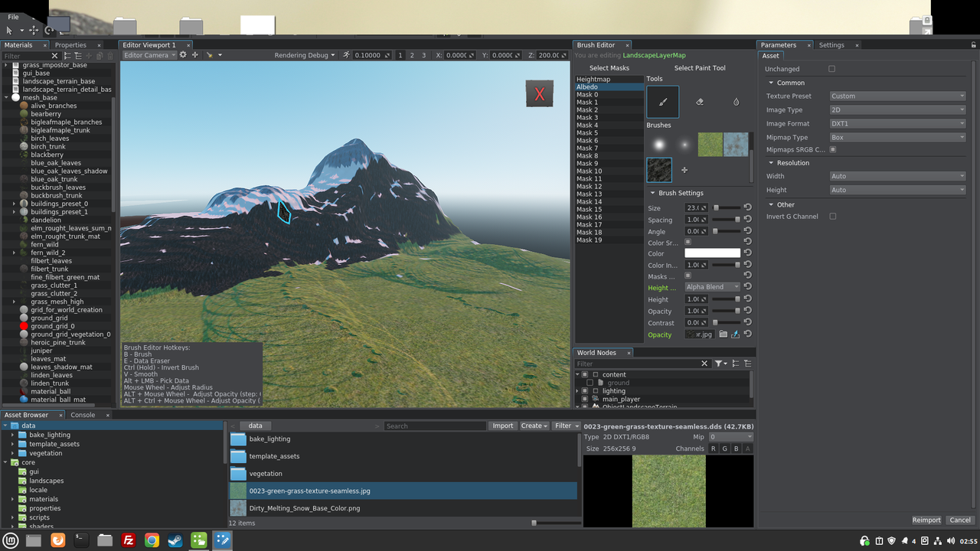Adjust the brush Size slider
The image size is (980, 551).
coord(727,208)
